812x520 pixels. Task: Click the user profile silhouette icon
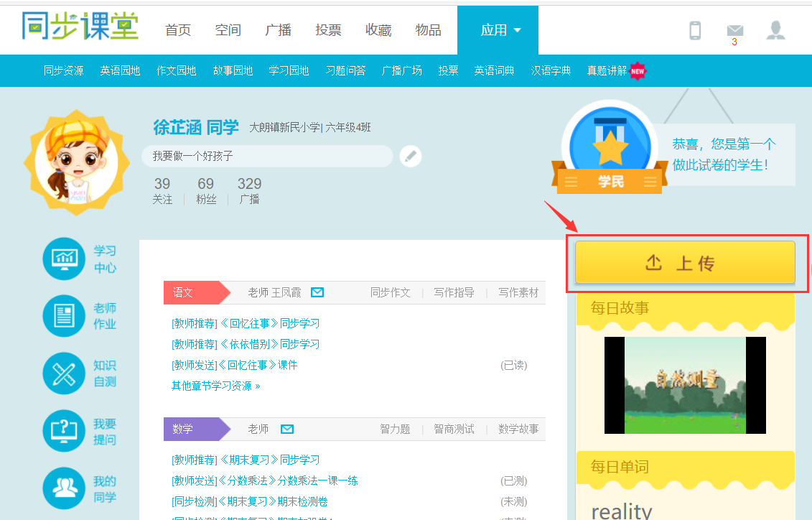775,30
